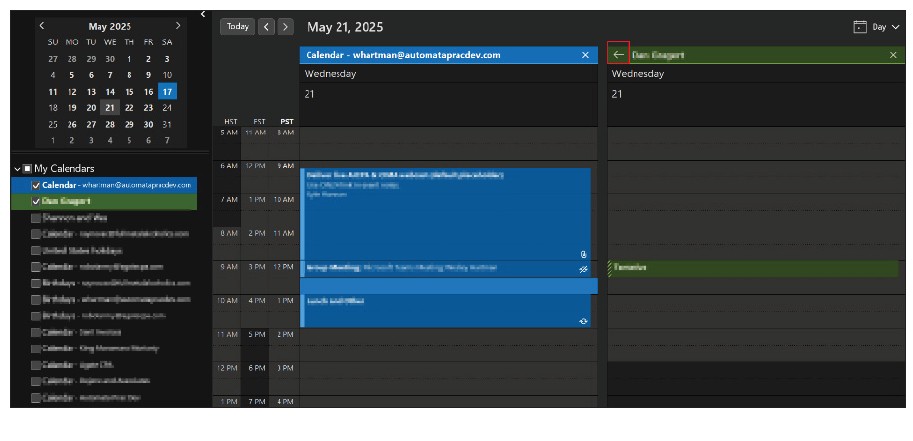Enable the United States Holidays calendar checkbox
Viewport: 913px width, 441px height.
click(36, 250)
